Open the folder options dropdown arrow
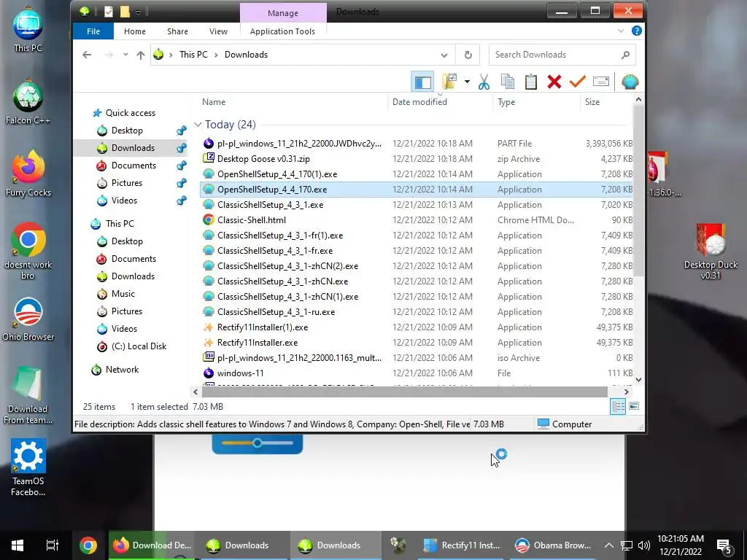747x560 pixels. coord(467,82)
